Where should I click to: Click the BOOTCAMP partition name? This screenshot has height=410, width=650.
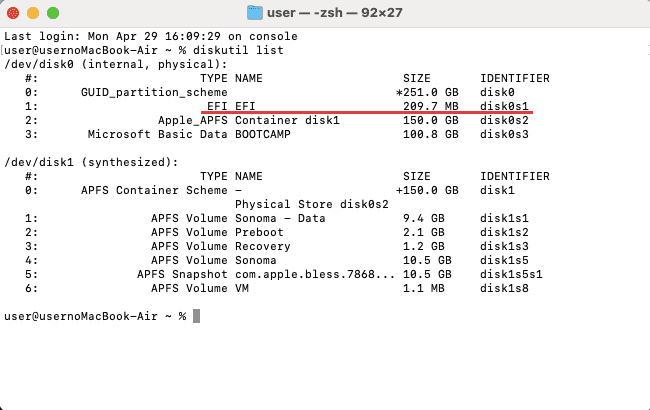263,134
